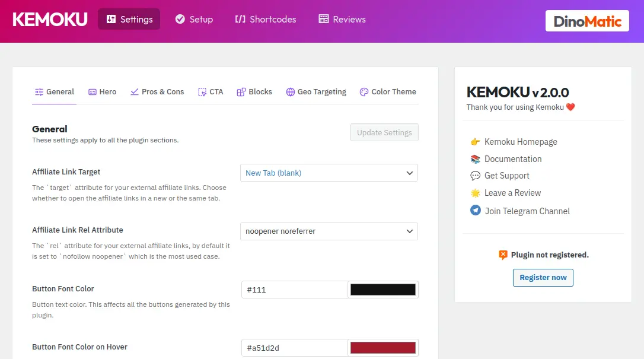Viewport: 644px width, 359px height.
Task: Open the Blocks settings tab
Action: point(254,92)
